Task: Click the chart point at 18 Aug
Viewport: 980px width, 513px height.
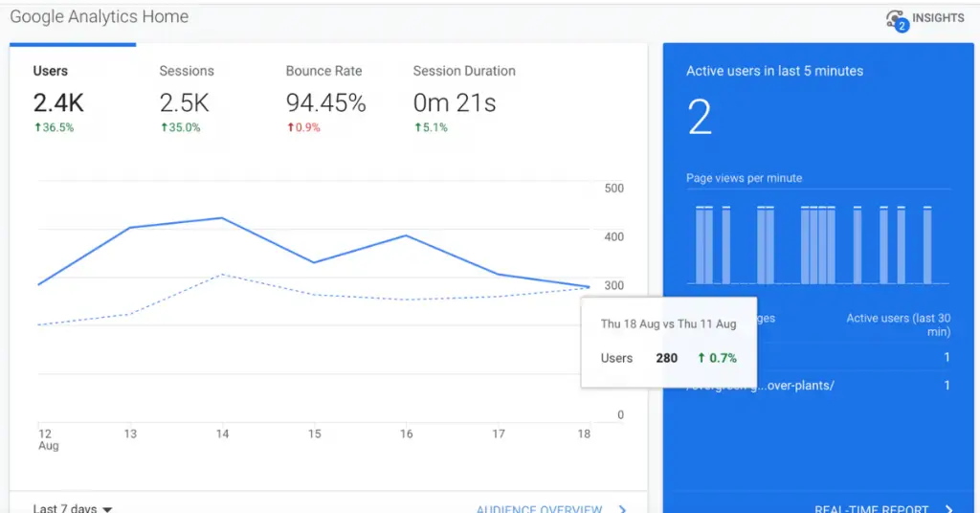Action: coord(589,287)
